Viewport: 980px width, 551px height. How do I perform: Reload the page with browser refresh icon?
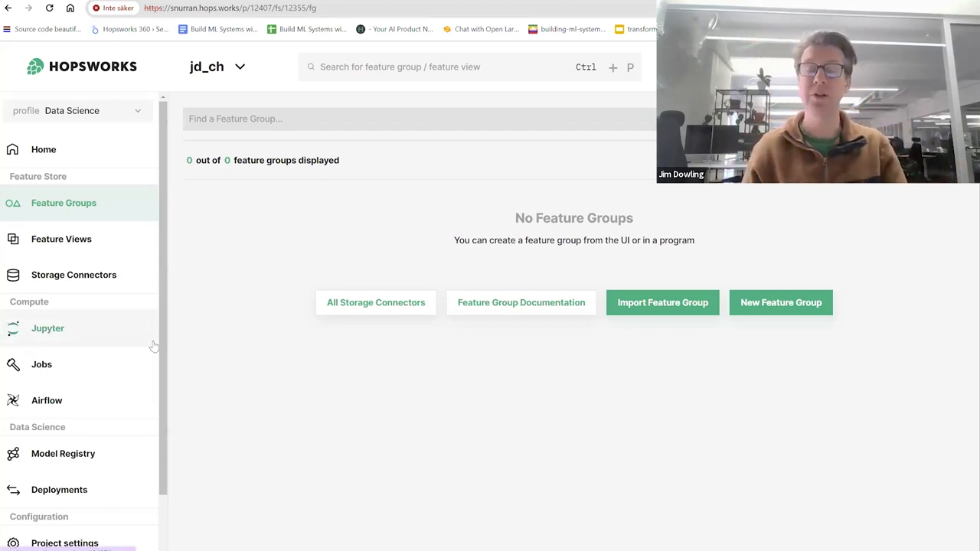tap(49, 8)
